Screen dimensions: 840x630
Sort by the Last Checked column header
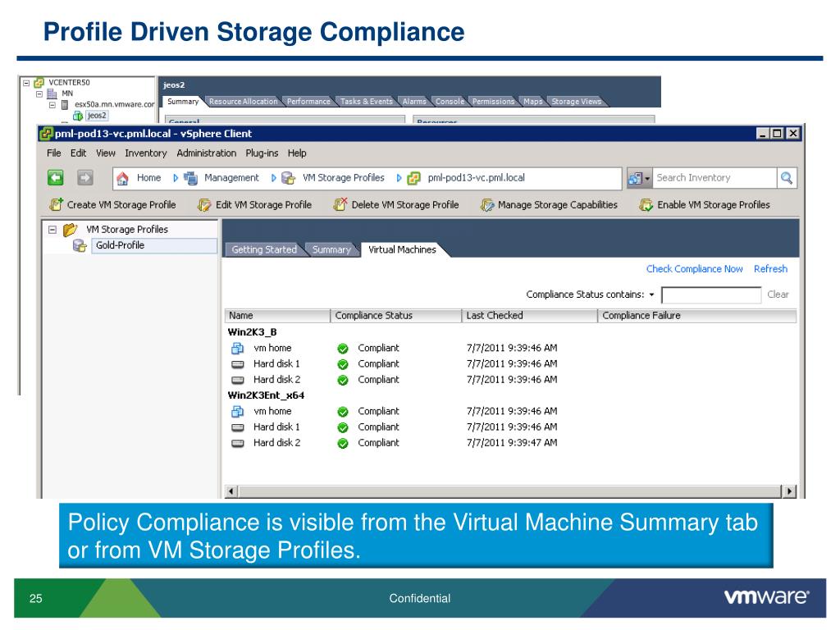pos(529,316)
